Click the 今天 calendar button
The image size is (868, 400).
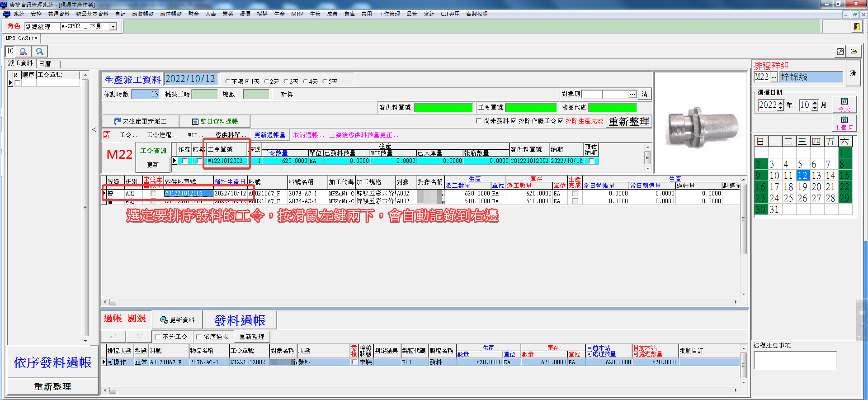point(844,105)
